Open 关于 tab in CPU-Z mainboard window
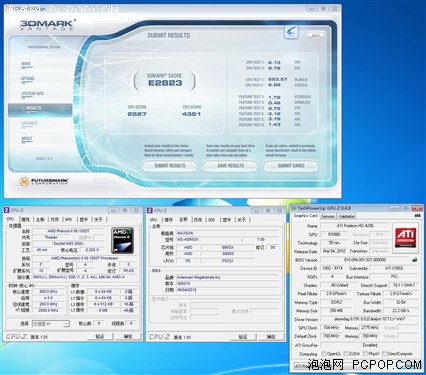Screen dimensions: 426x375 coord(242,219)
